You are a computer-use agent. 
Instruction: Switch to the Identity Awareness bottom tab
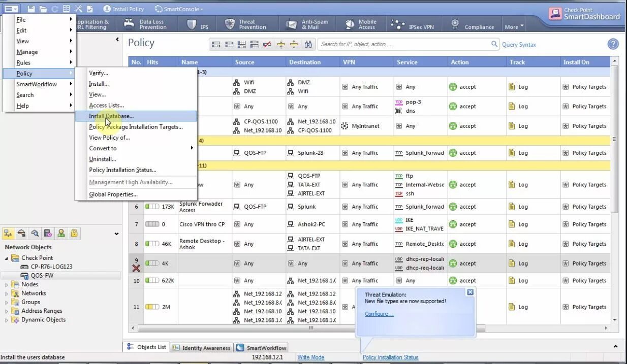(x=201, y=348)
